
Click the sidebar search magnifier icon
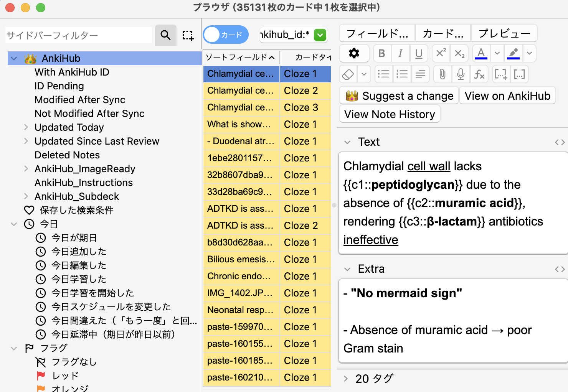click(165, 35)
